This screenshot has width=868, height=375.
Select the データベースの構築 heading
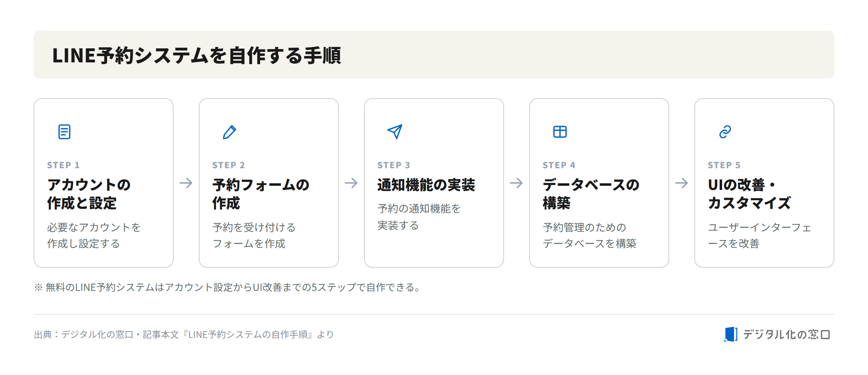[591, 194]
